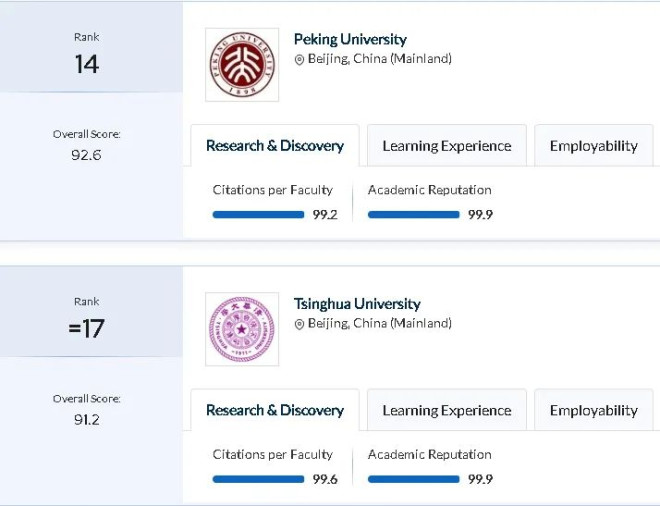Click the location pin beside Tsinghua's Beijing address
Viewport: 660px width, 506px height.
tap(299, 325)
